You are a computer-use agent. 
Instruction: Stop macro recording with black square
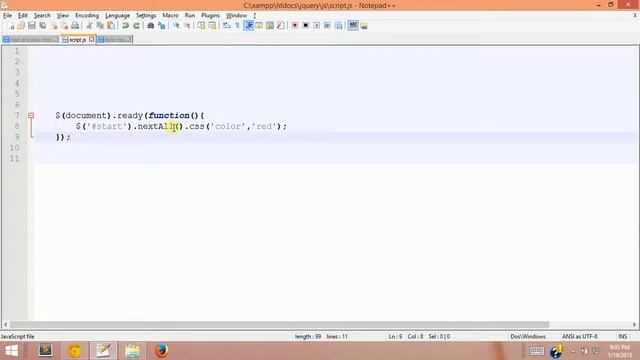[305, 26]
